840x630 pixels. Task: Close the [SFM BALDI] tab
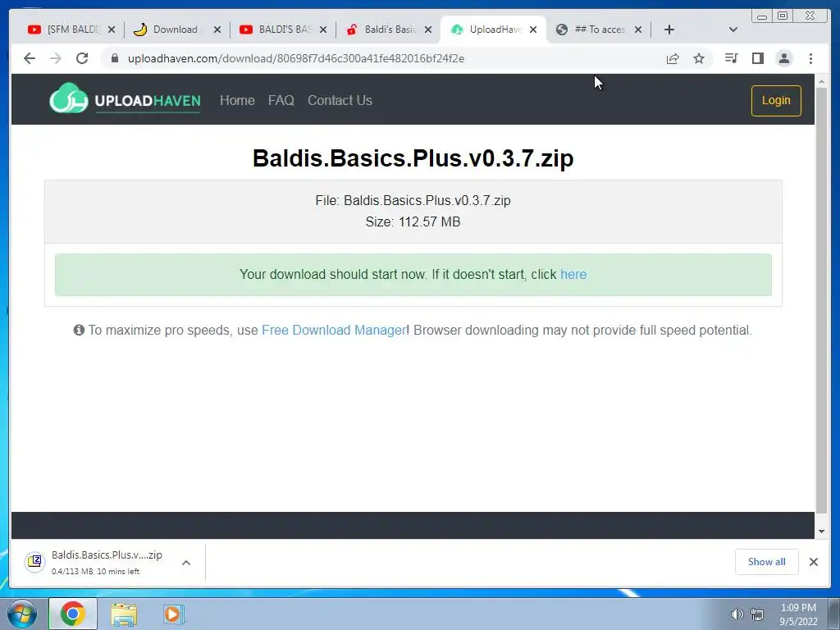112,30
